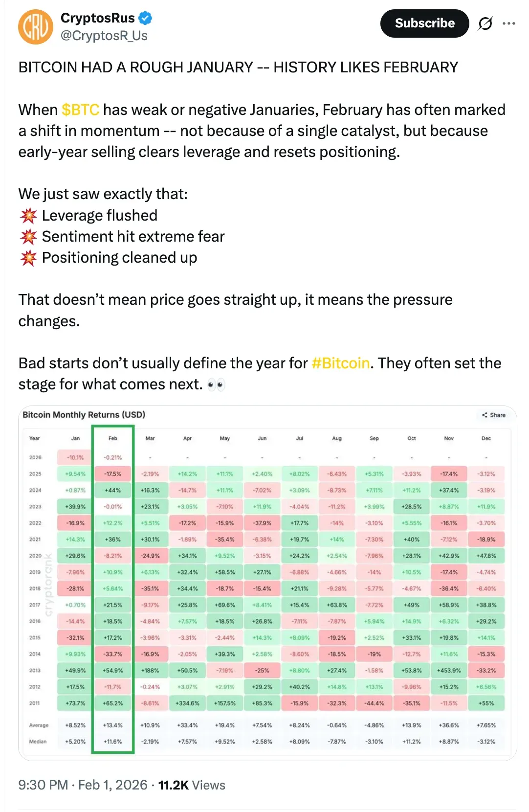The image size is (529, 812).
Task: Open the three-dot more options menu
Action: (x=509, y=23)
